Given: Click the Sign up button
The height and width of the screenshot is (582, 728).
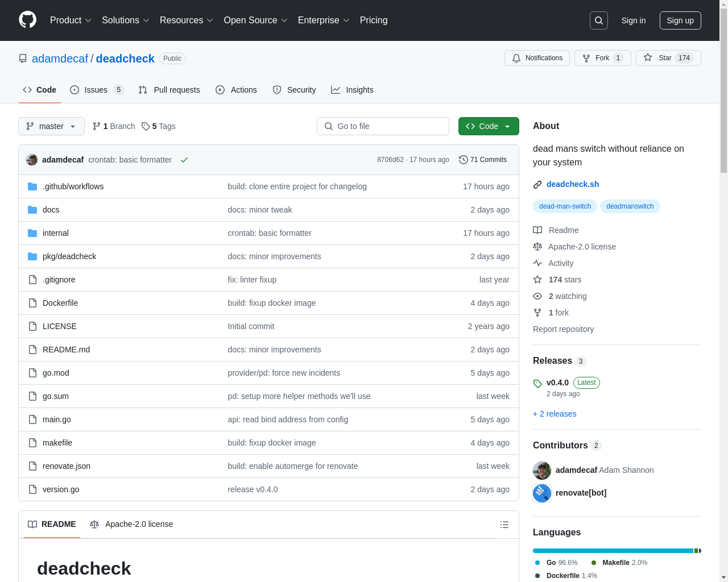Looking at the screenshot, I should (x=680, y=20).
